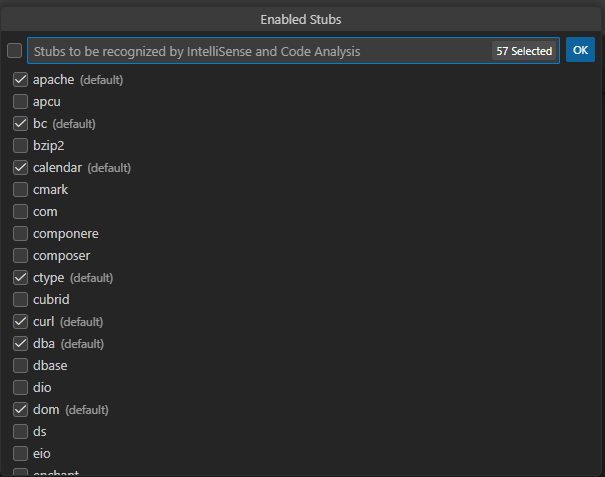Disable the curl stub
This screenshot has height=477, width=605.
[20, 321]
